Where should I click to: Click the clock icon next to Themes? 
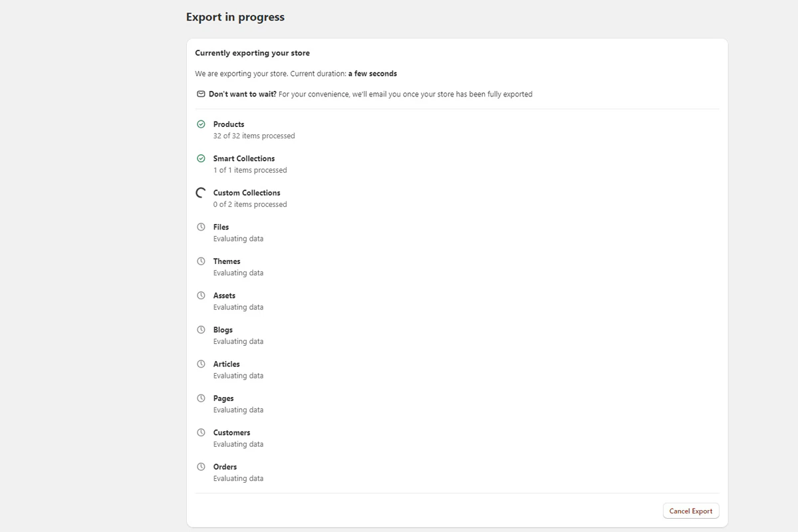(201, 261)
